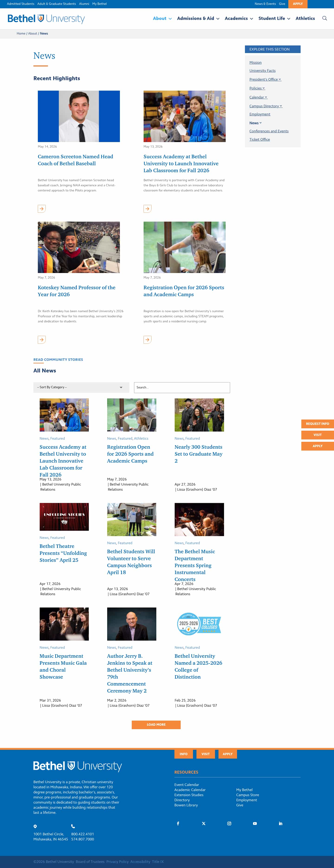The width and height of the screenshot is (334, 868).
Task: Click the Bethel University header logo
Action: pyautogui.click(x=46, y=19)
